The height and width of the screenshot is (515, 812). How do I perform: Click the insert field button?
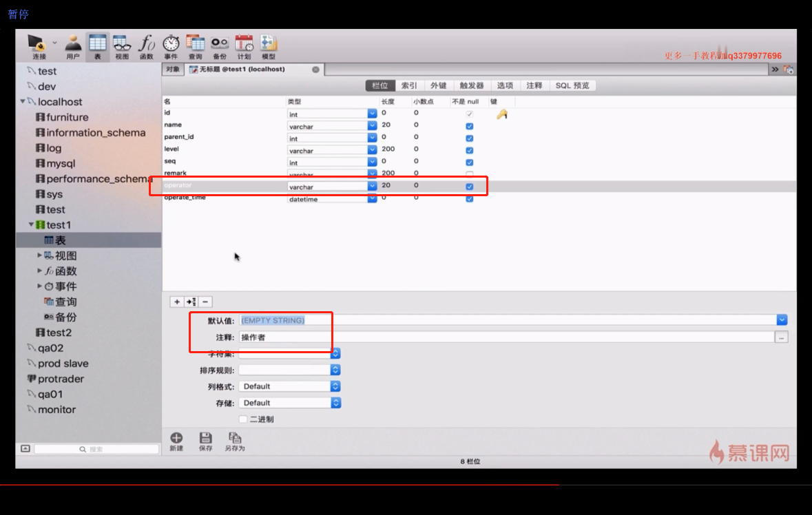click(x=191, y=302)
